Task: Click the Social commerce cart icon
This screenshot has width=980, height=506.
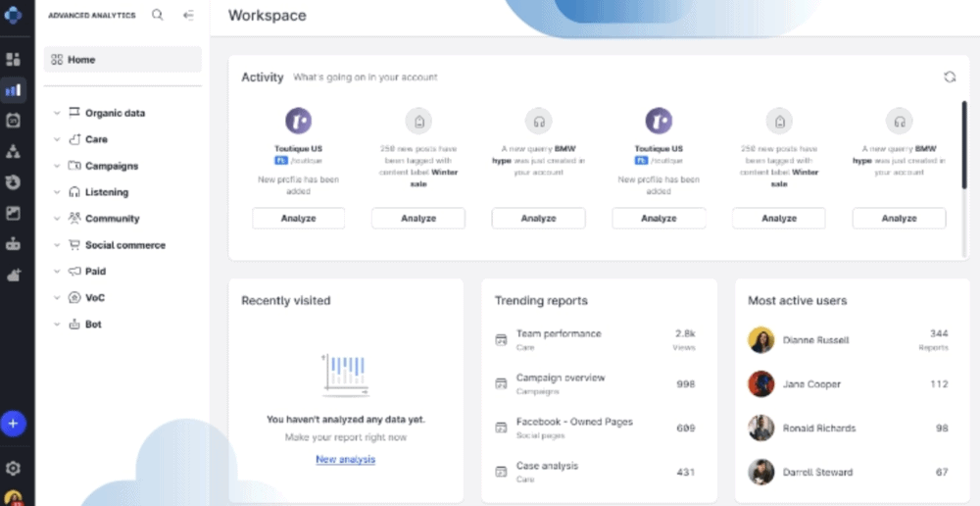Action: pos(74,245)
